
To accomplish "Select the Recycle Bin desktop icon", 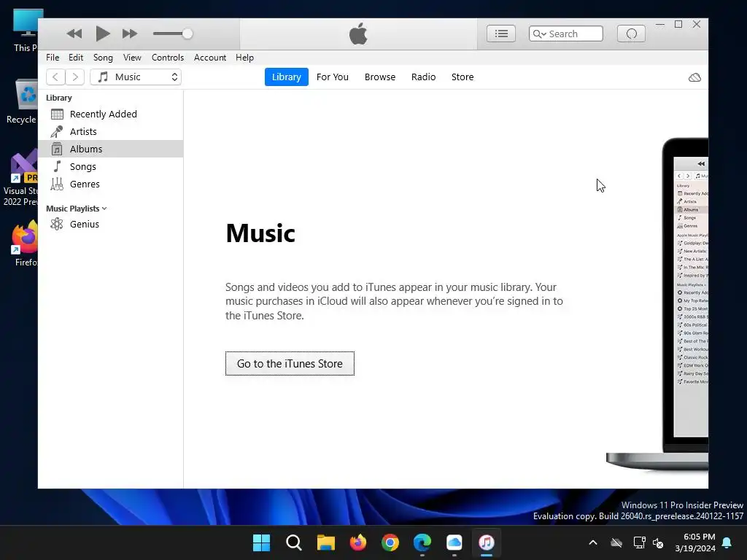I will (22, 101).
